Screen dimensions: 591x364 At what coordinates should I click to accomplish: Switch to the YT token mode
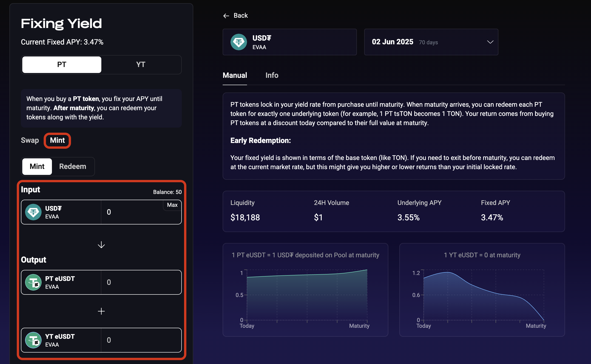pos(141,64)
